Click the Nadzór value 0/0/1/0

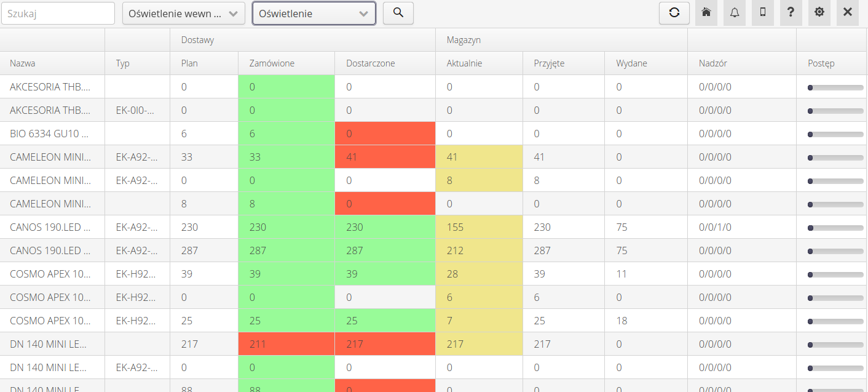click(715, 227)
